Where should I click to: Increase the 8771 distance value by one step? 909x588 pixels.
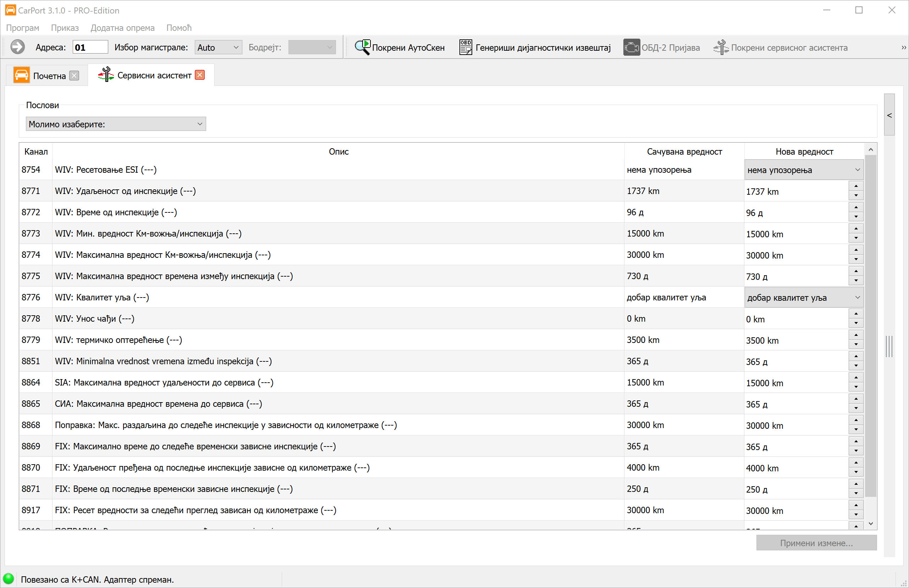point(856,186)
